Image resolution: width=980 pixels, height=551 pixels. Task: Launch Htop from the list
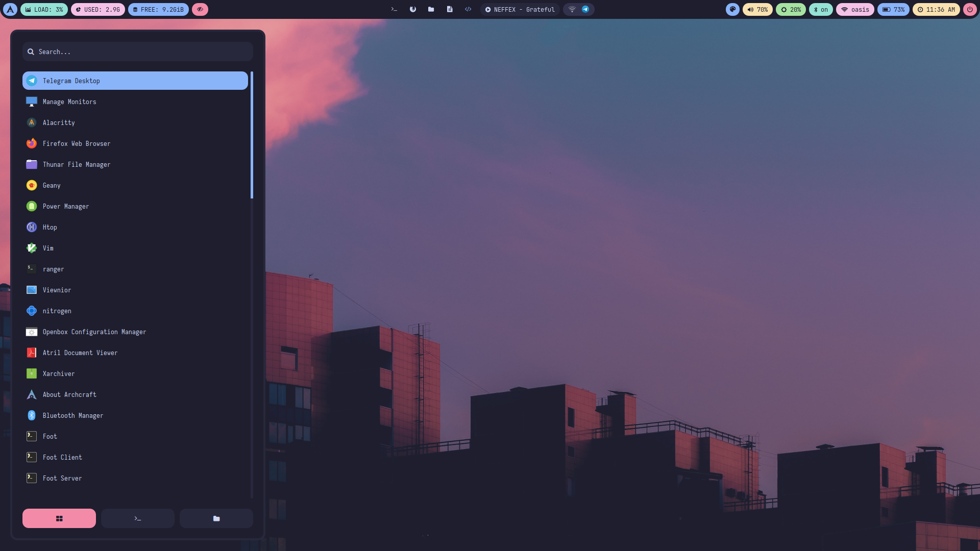pos(50,228)
